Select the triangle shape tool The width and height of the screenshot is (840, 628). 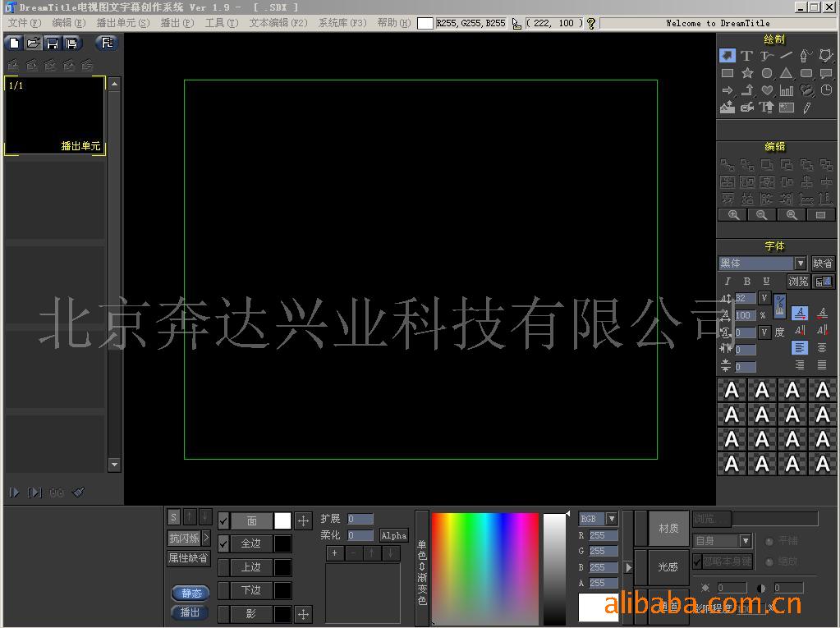786,73
